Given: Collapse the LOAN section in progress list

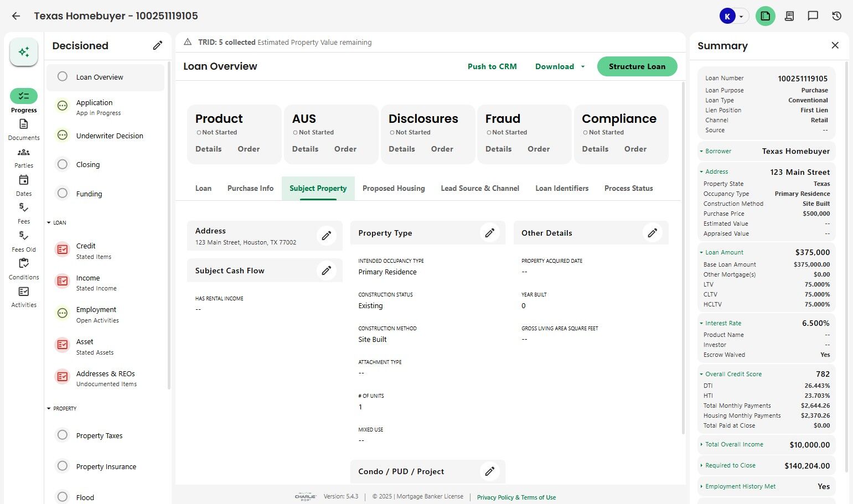Looking at the screenshot, I should 49,222.
